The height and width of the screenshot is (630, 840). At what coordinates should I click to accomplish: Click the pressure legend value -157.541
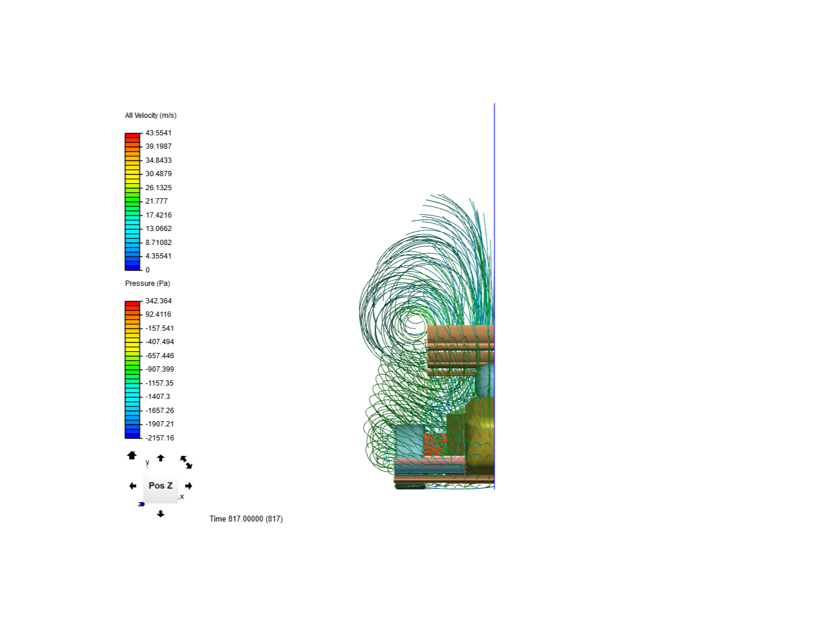click(160, 328)
